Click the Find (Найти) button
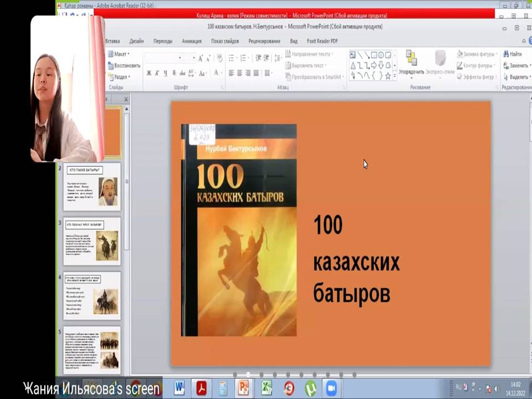Viewport: 532px width, 399px height. (512, 54)
